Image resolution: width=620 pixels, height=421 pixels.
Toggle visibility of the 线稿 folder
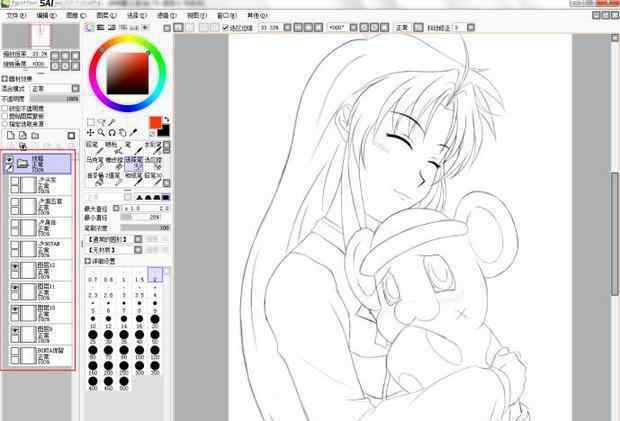pyautogui.click(x=9, y=160)
